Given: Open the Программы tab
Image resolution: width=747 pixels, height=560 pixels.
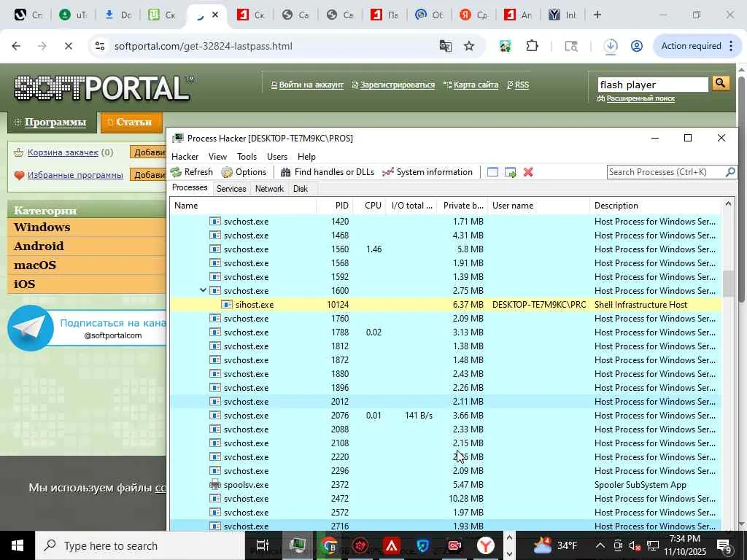Looking at the screenshot, I should pyautogui.click(x=52, y=122).
